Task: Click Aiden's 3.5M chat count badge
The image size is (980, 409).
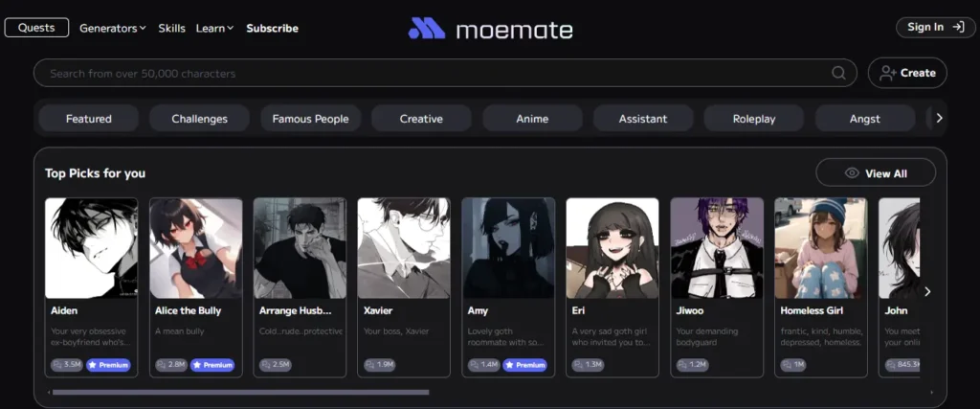Action: (67, 365)
